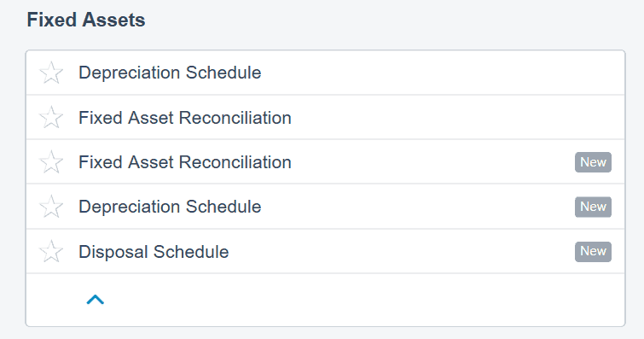Favorite the Depreciation Schedule report without New badge

(51, 73)
